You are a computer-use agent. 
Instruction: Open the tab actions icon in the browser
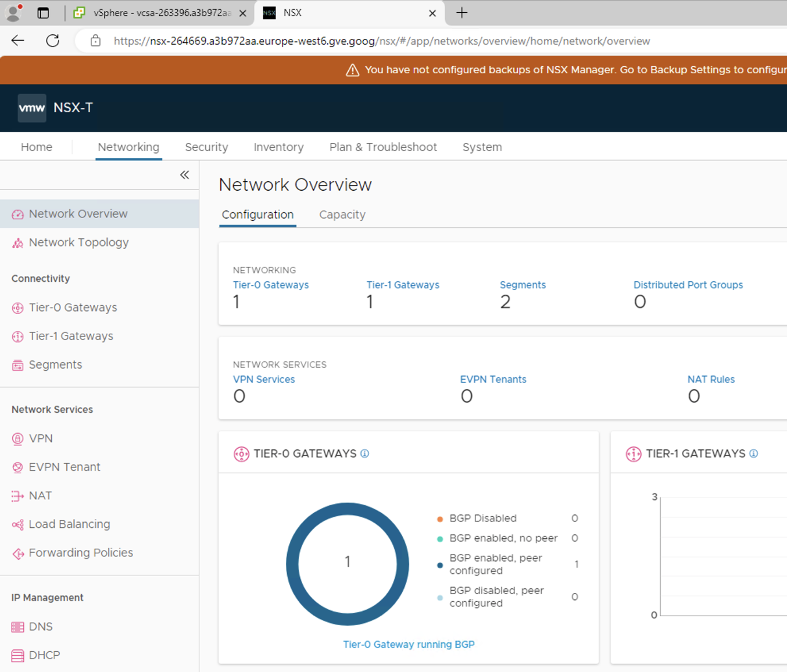click(x=43, y=13)
